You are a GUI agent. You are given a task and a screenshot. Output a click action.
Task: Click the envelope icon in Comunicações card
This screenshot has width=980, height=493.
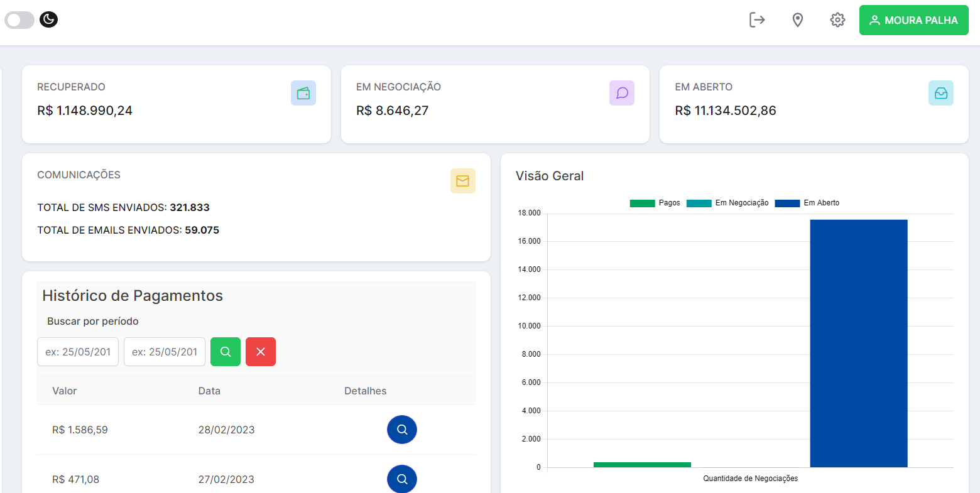[463, 181]
